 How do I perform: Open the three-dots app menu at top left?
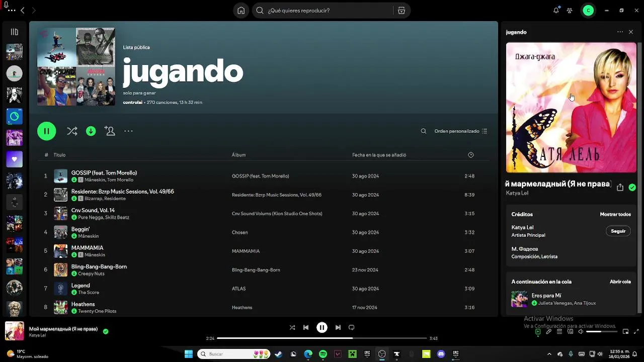(12, 11)
